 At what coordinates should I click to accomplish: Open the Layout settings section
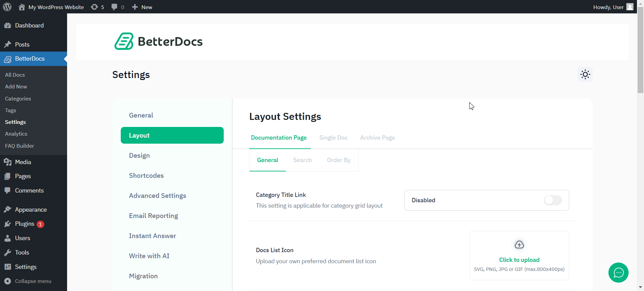(172, 135)
